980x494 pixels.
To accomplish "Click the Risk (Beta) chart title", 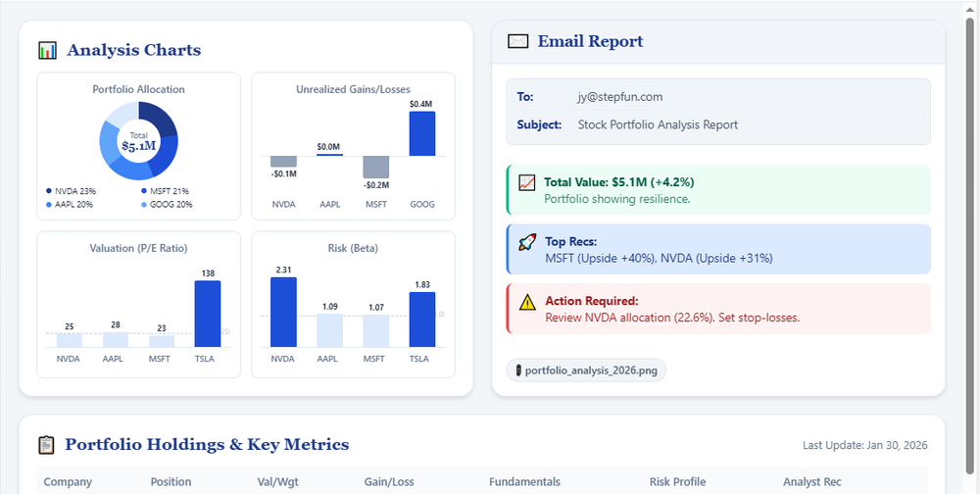I will point(353,248).
